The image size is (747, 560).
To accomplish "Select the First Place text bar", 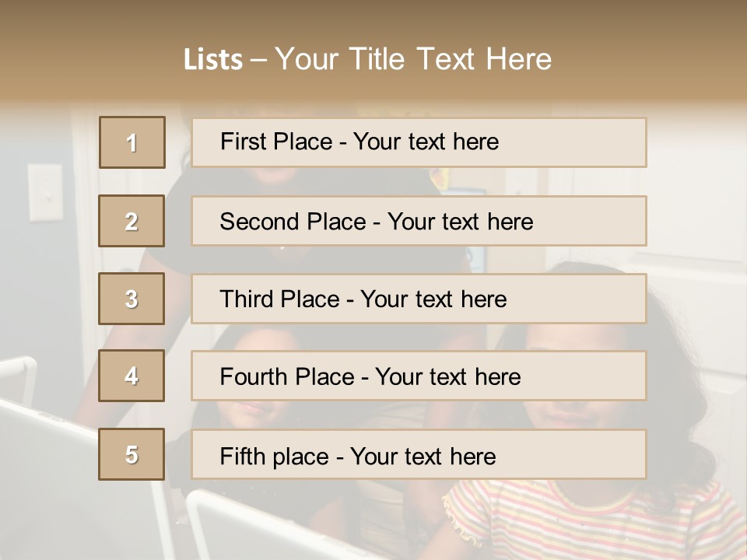I will click(419, 142).
